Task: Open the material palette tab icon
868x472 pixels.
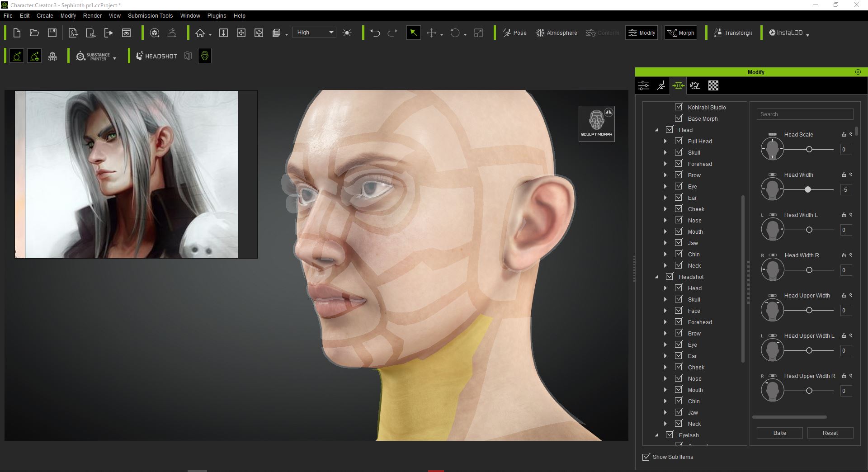Action: pos(695,85)
